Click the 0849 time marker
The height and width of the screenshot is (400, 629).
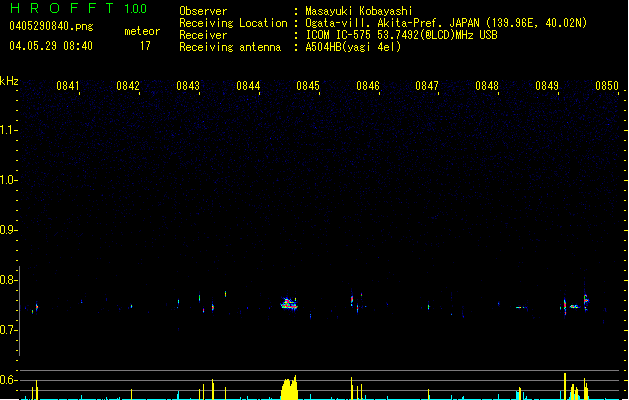tap(547, 86)
